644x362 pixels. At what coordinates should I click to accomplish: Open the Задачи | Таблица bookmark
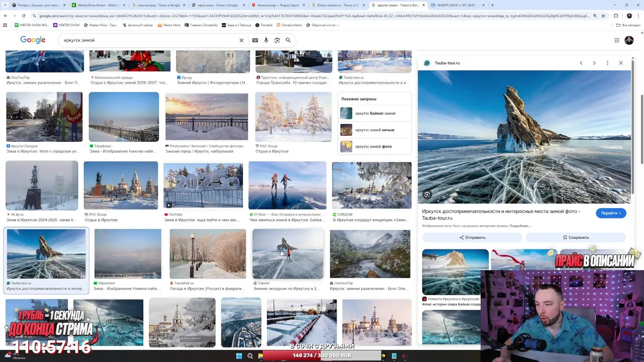tap(236, 25)
